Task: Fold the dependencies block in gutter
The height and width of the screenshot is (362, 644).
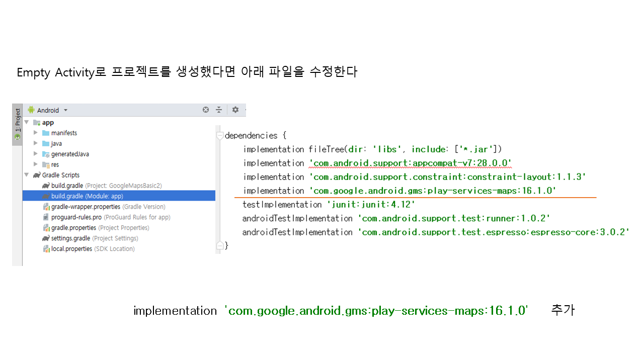Action: tap(219, 136)
